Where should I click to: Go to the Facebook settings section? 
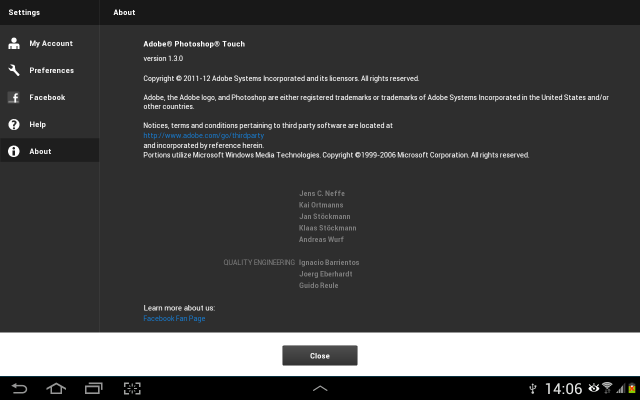tap(50, 97)
